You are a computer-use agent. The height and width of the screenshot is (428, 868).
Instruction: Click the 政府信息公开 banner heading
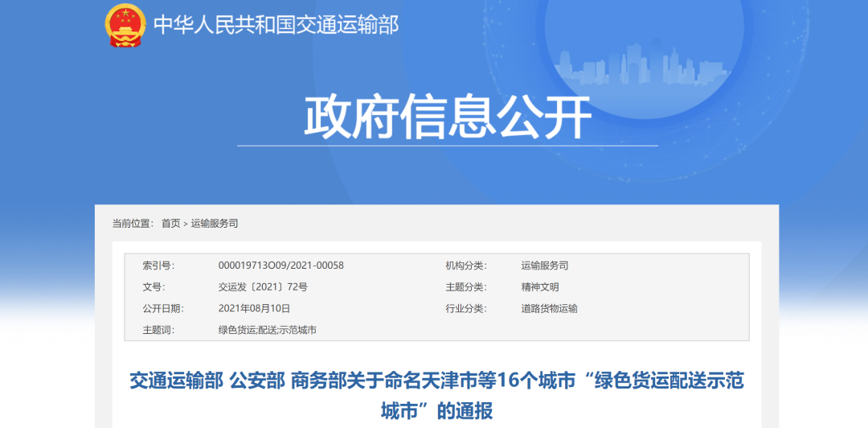click(448, 118)
